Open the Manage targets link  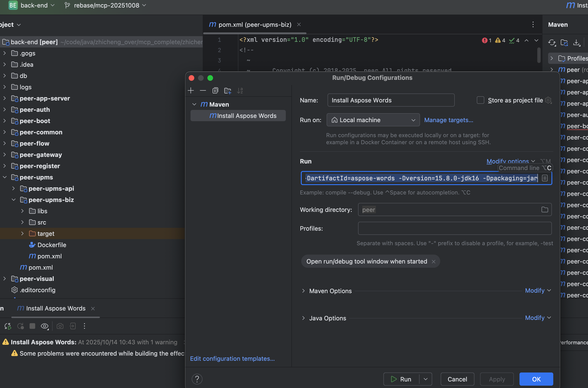pyautogui.click(x=448, y=120)
